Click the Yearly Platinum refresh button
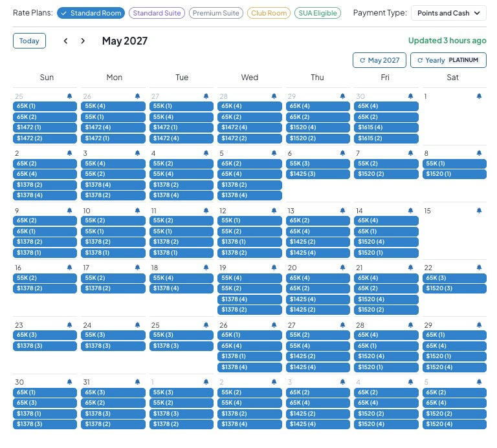497x448 pixels. (x=448, y=60)
